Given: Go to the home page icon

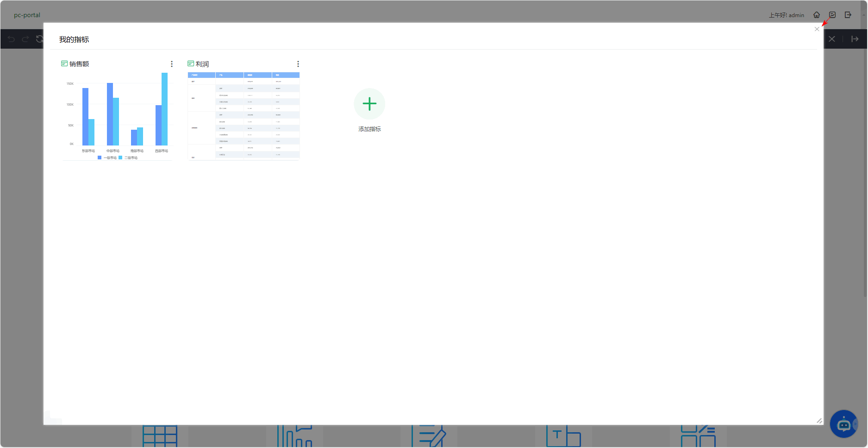Looking at the screenshot, I should (817, 15).
